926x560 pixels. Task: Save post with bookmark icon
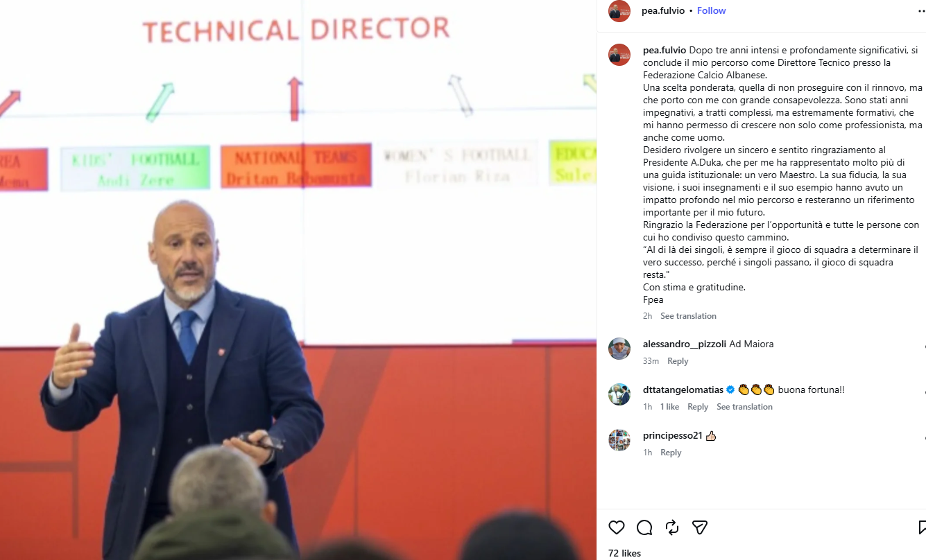click(922, 527)
